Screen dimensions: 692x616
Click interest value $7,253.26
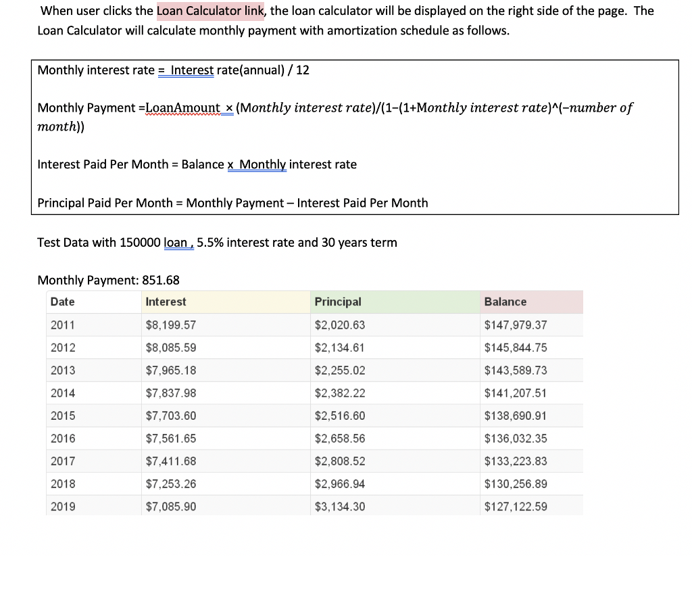[171, 484]
